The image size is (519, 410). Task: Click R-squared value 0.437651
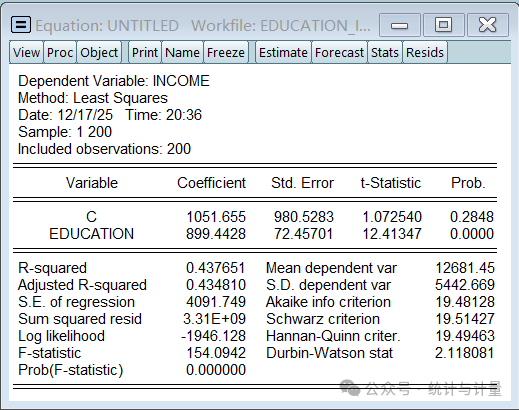point(216,268)
